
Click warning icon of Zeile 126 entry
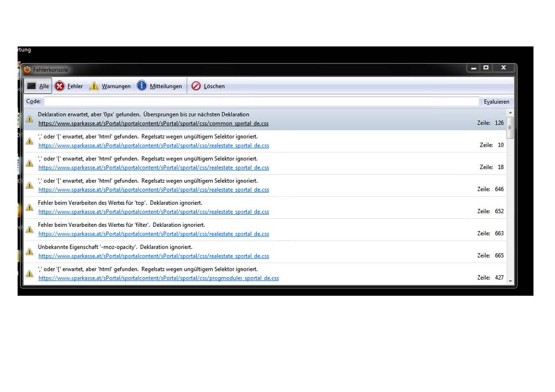[30, 119]
